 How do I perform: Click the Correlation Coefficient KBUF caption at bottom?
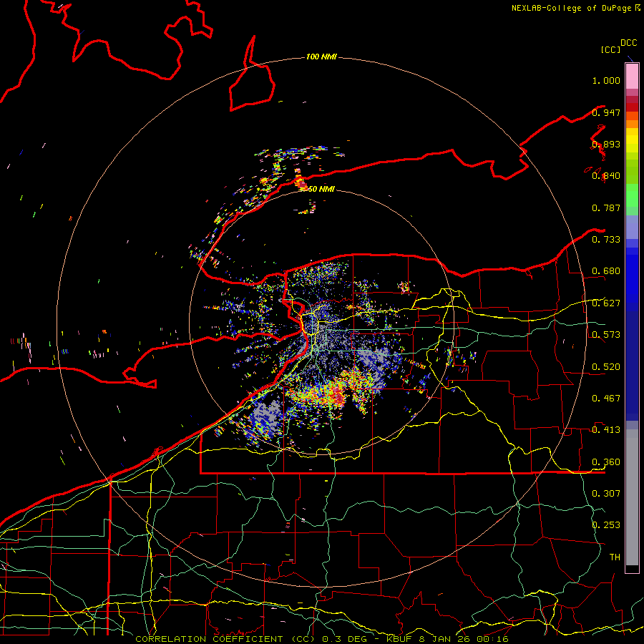coord(321,639)
